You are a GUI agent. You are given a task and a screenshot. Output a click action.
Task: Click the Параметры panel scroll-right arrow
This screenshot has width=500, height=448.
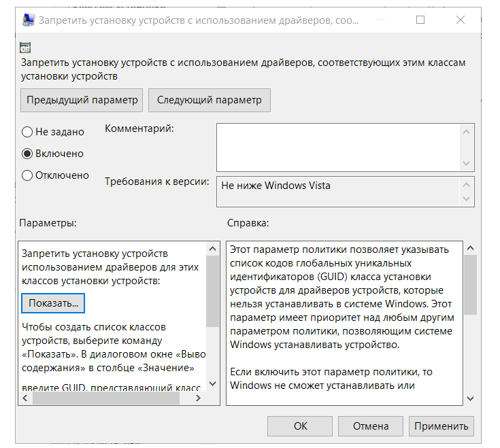202,399
